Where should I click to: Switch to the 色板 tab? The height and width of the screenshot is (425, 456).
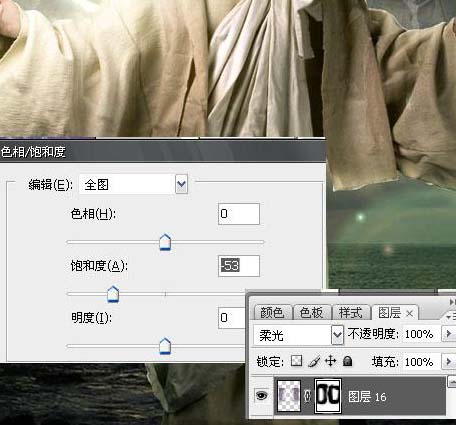tap(311, 313)
